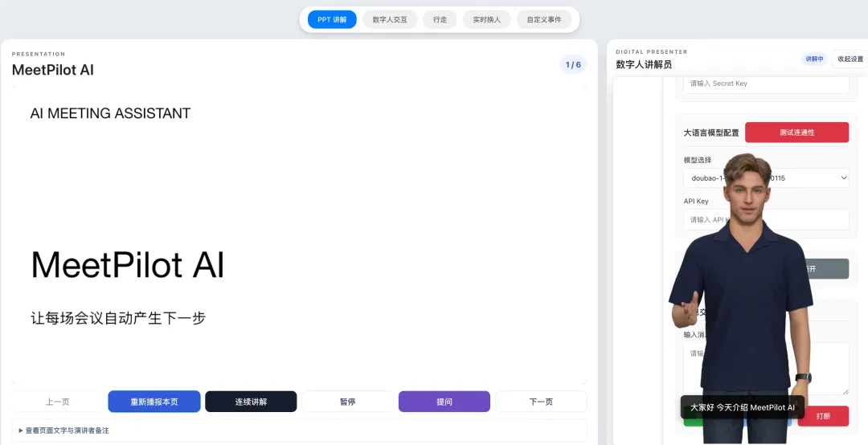This screenshot has height=445, width=868.
Task: Click the slide tagline 让每场会议自动产生下一步
Action: 118,318
